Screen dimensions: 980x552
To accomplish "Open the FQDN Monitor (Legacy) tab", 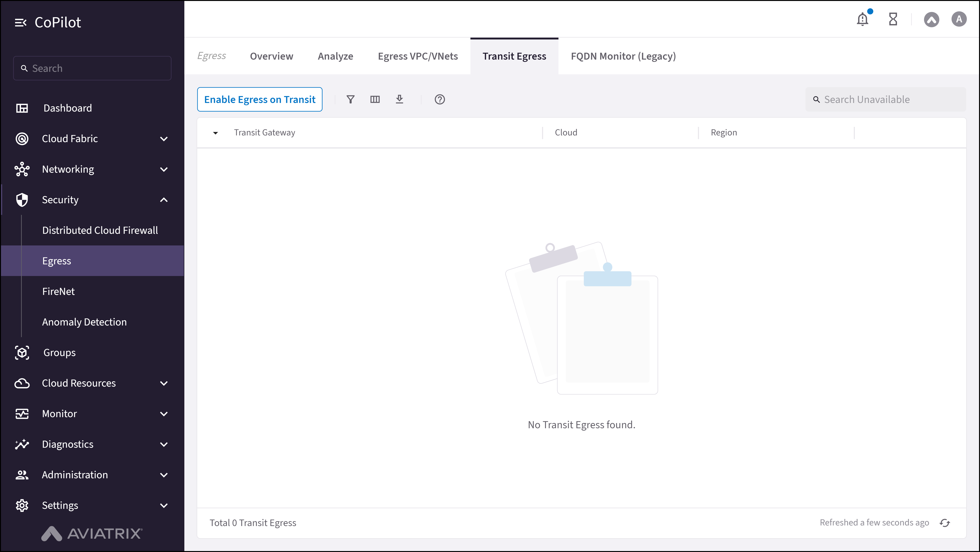I will tap(623, 56).
